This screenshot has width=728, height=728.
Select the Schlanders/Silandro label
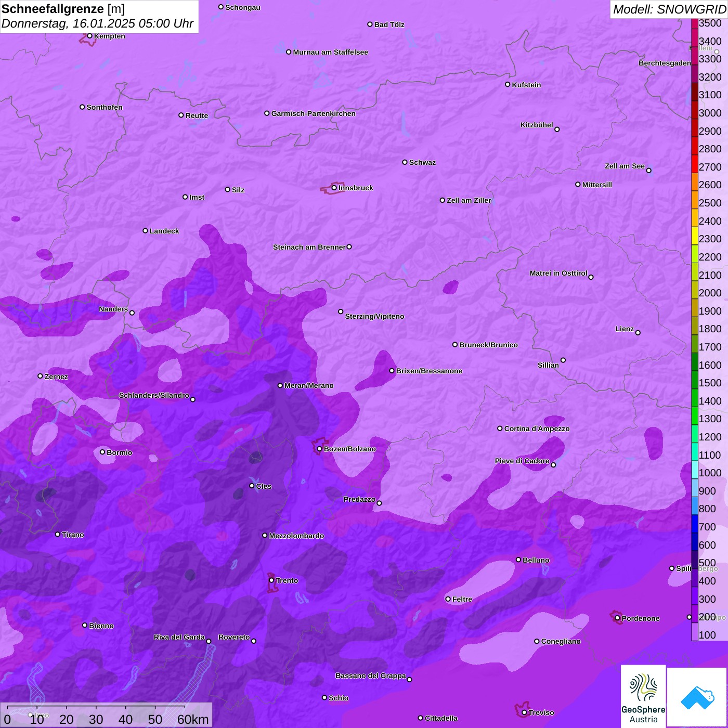coord(154,395)
